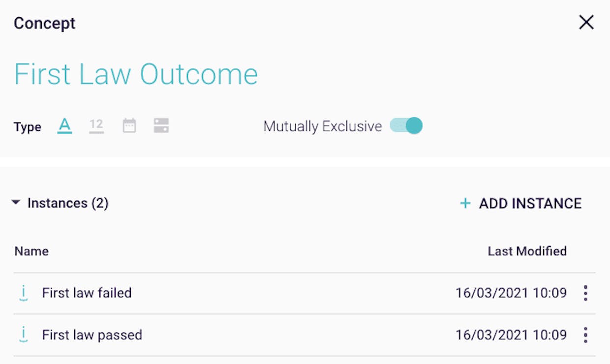The image size is (610, 364).
Task: Close the Concept panel with the X
Action: 586,23
